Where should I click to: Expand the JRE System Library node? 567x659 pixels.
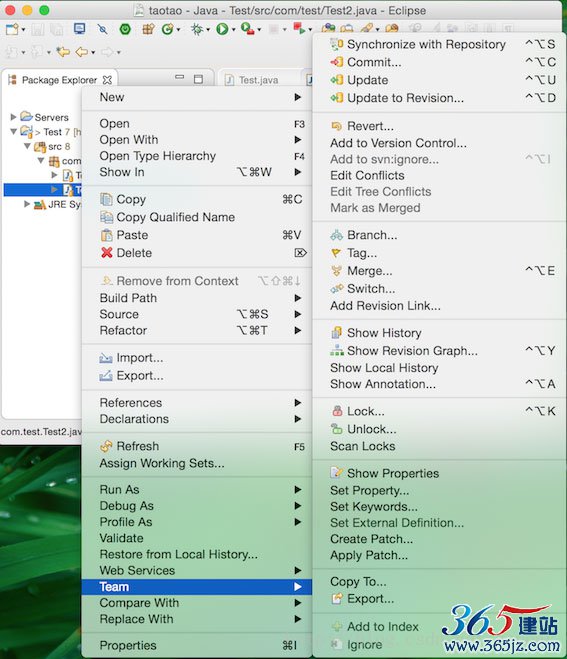[x=27, y=204]
